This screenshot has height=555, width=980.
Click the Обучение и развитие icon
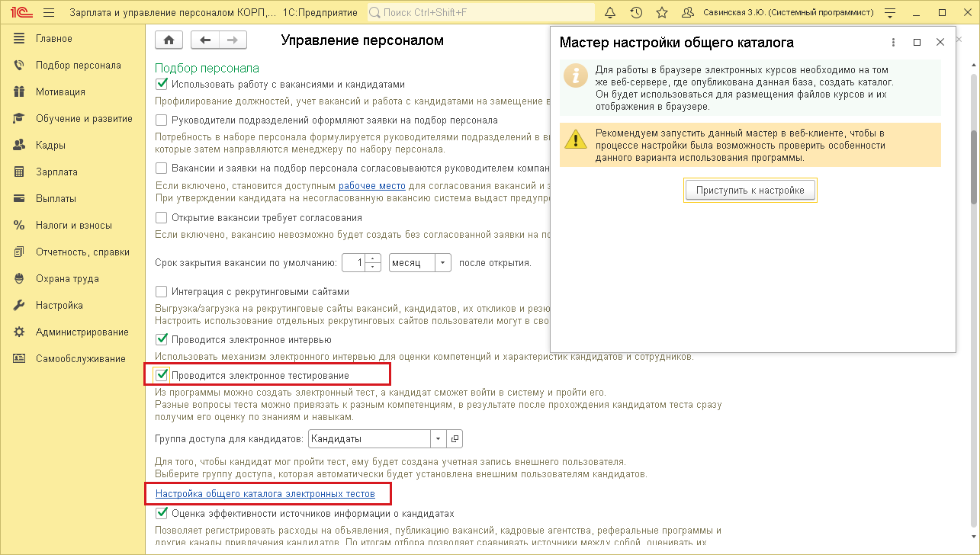(20, 119)
